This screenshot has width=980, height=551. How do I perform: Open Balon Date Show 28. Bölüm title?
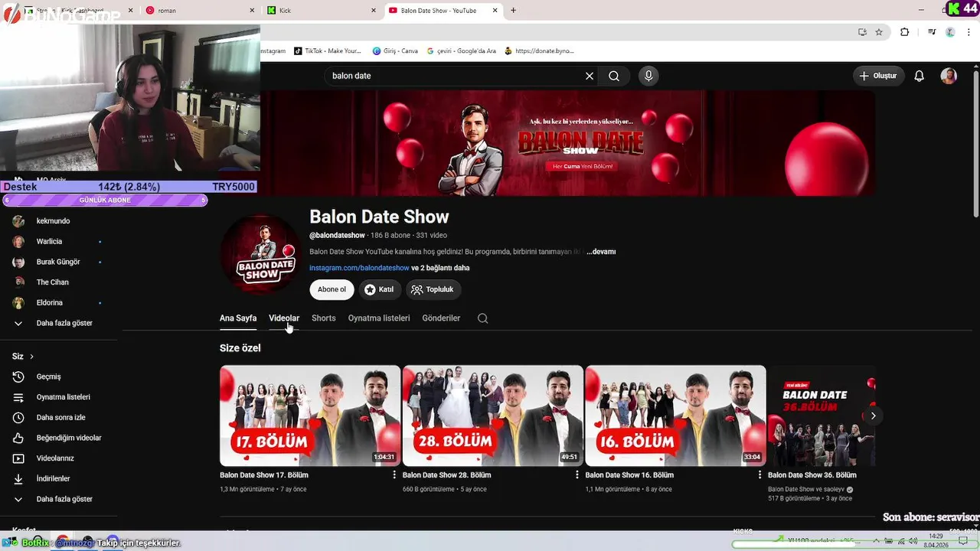(x=447, y=475)
